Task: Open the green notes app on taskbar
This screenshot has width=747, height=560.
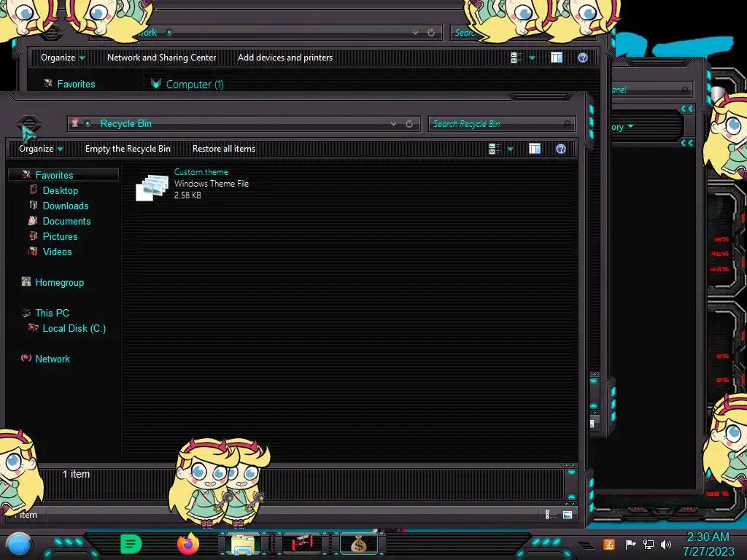Action: coord(131,544)
